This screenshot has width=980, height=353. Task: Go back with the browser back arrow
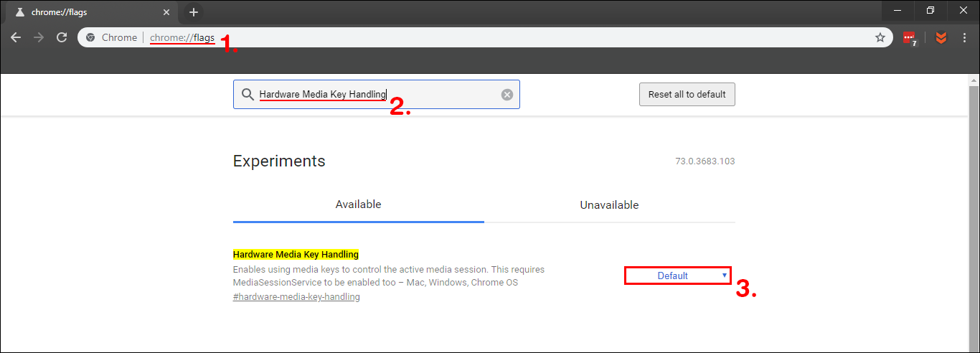tap(16, 37)
